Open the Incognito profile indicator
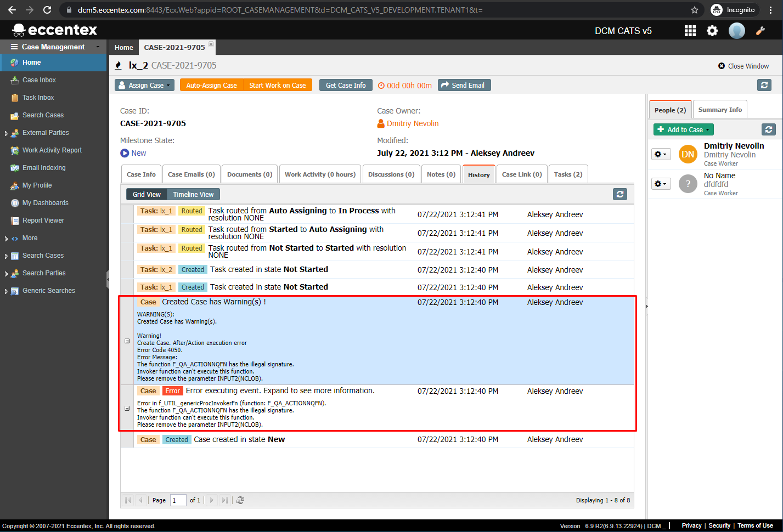The width and height of the screenshot is (783, 532). coord(733,10)
